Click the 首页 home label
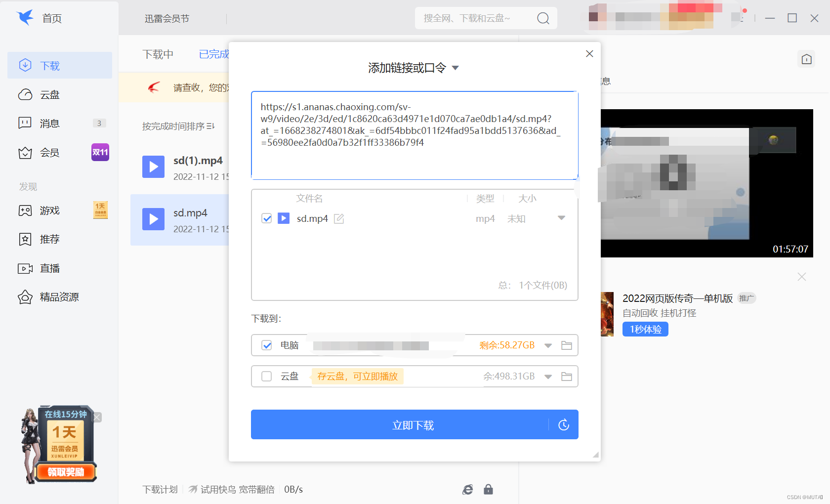 click(x=52, y=18)
